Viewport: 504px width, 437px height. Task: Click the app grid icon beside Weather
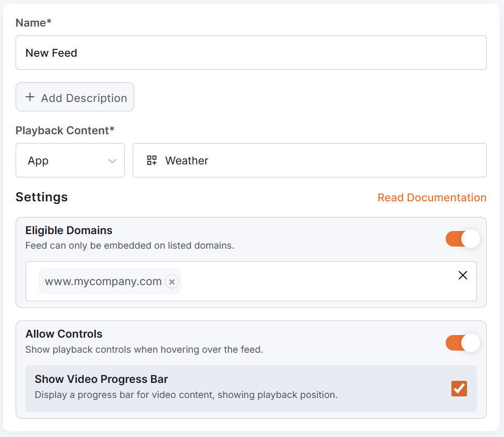(152, 160)
